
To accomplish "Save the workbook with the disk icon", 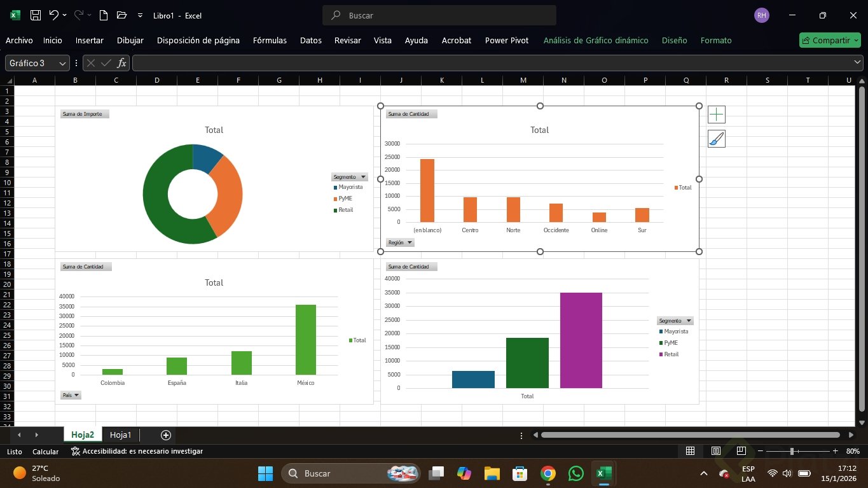I will (x=36, y=15).
